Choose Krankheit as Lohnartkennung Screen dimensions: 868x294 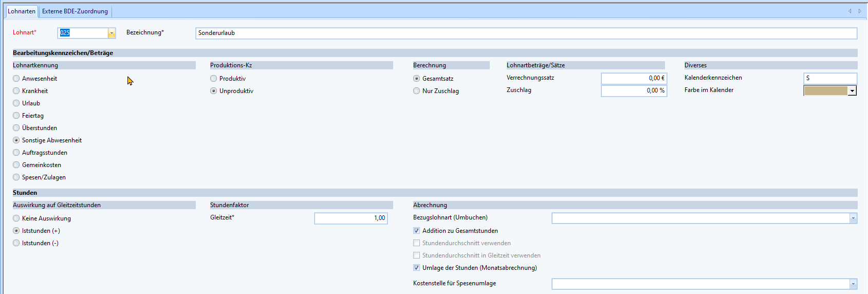[16, 91]
